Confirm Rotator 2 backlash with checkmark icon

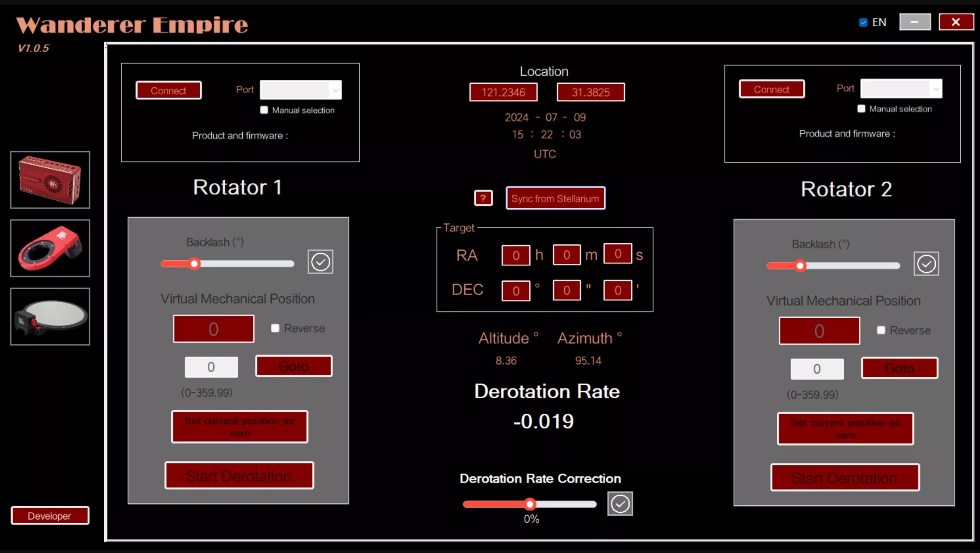[x=926, y=264]
